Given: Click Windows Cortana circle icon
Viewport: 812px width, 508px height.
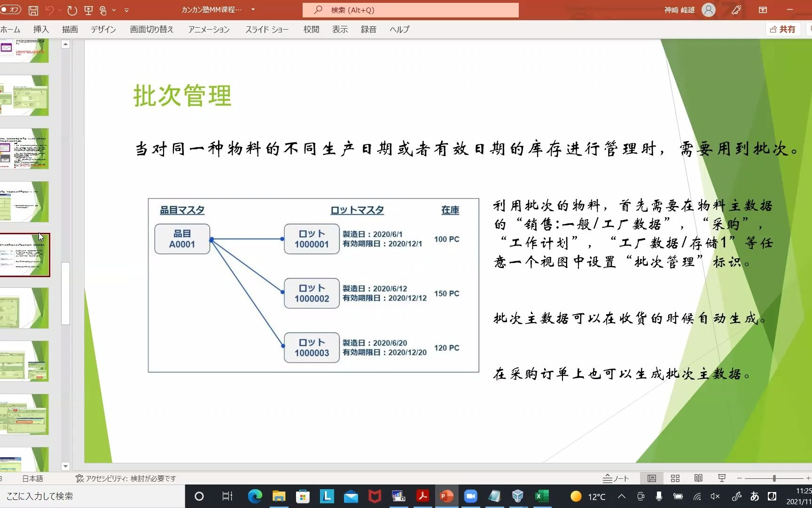Looking at the screenshot, I should [x=199, y=496].
